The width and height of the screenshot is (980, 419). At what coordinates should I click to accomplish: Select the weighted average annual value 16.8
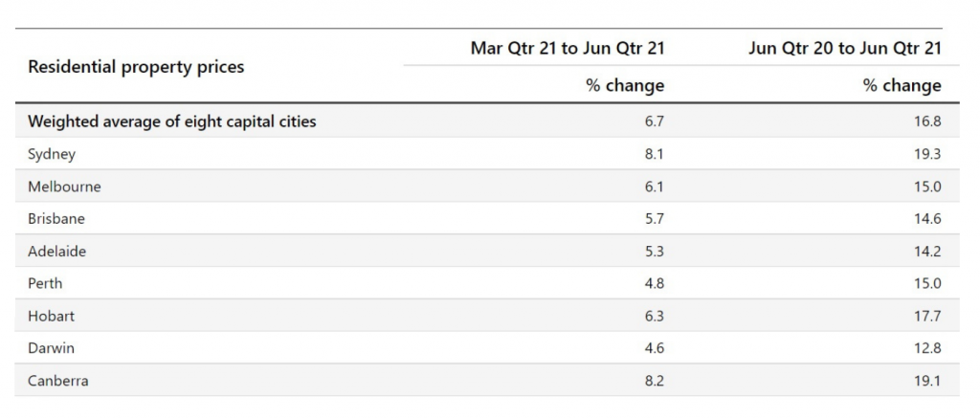(x=927, y=121)
